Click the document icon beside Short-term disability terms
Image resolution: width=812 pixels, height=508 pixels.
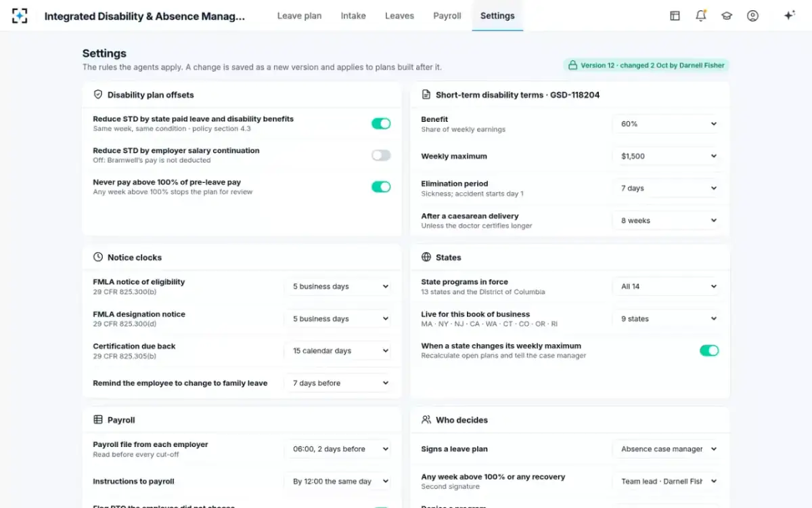[426, 95]
